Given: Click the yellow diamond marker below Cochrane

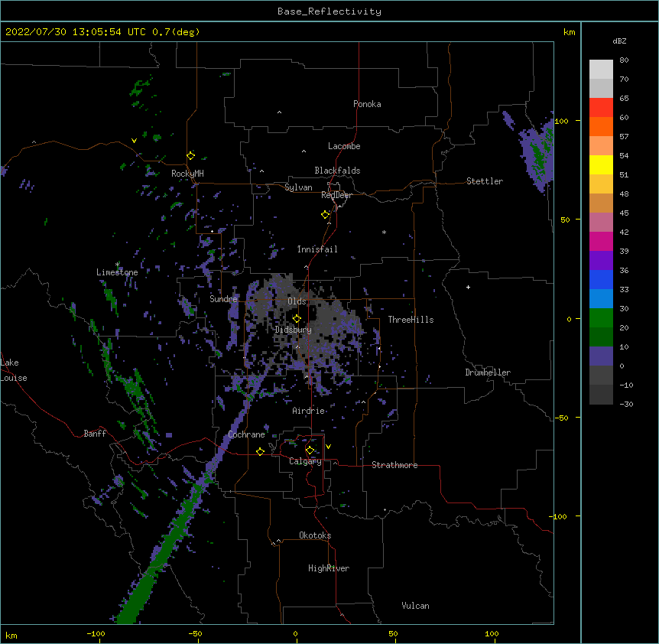Looking at the screenshot, I should point(260,451).
